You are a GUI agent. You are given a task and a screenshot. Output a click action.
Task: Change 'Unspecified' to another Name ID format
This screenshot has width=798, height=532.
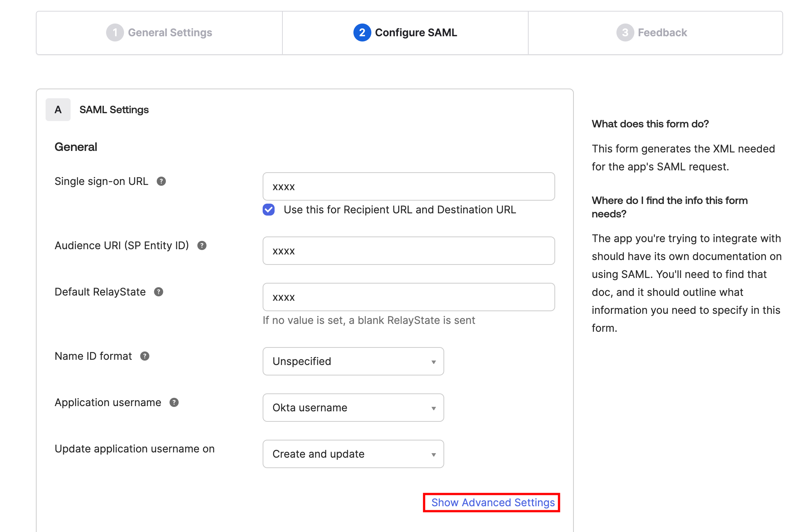point(353,361)
